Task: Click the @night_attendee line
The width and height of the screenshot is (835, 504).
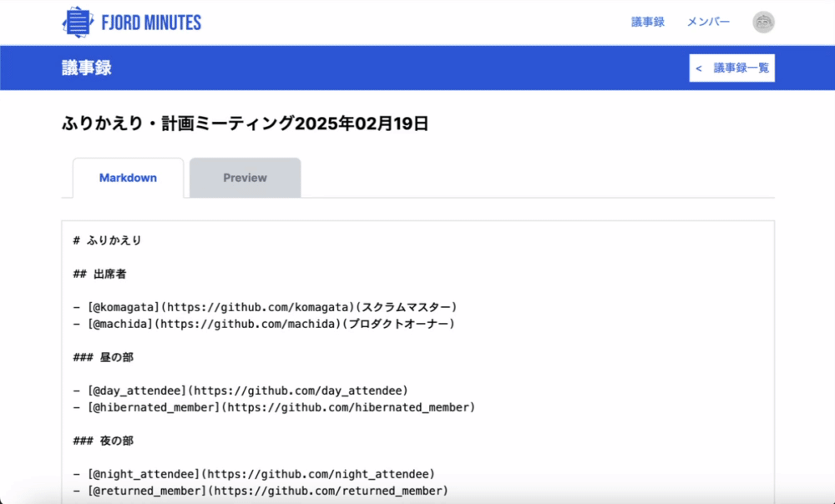Action: tap(254, 474)
